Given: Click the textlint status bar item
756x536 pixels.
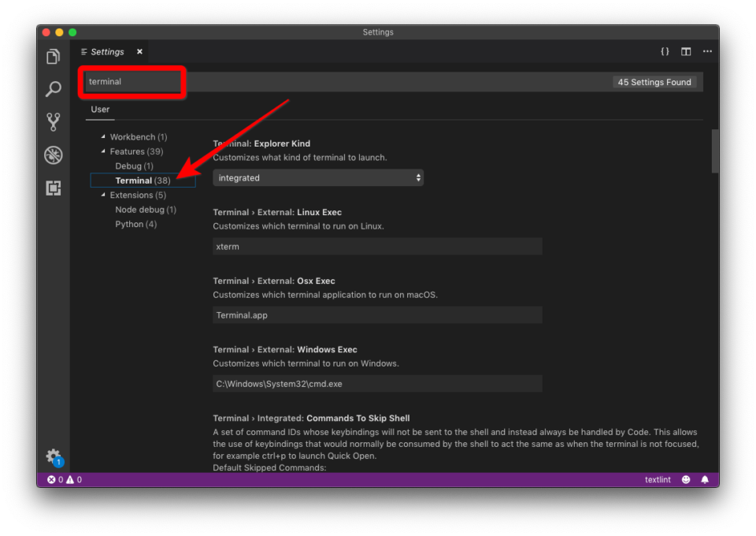Looking at the screenshot, I should 658,478.
